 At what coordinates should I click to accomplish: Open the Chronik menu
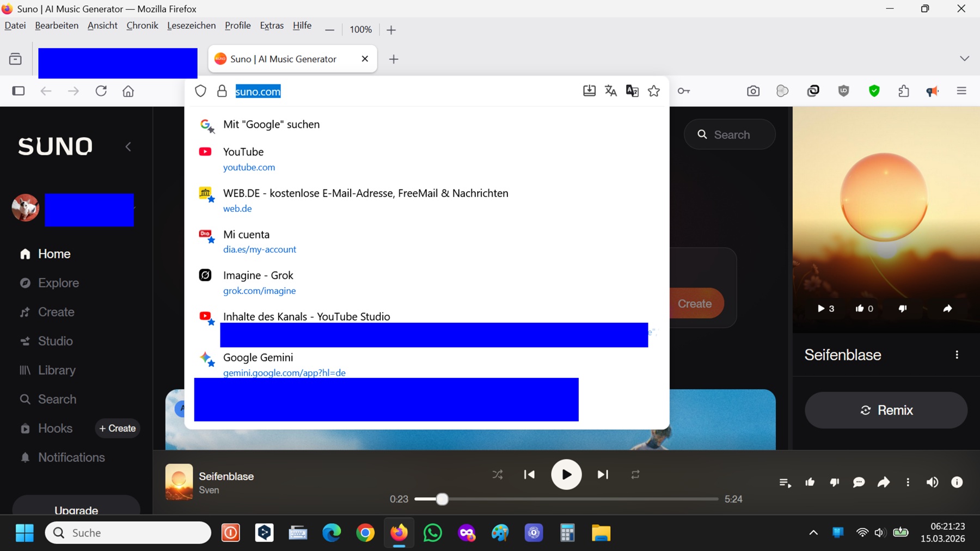coord(142,26)
